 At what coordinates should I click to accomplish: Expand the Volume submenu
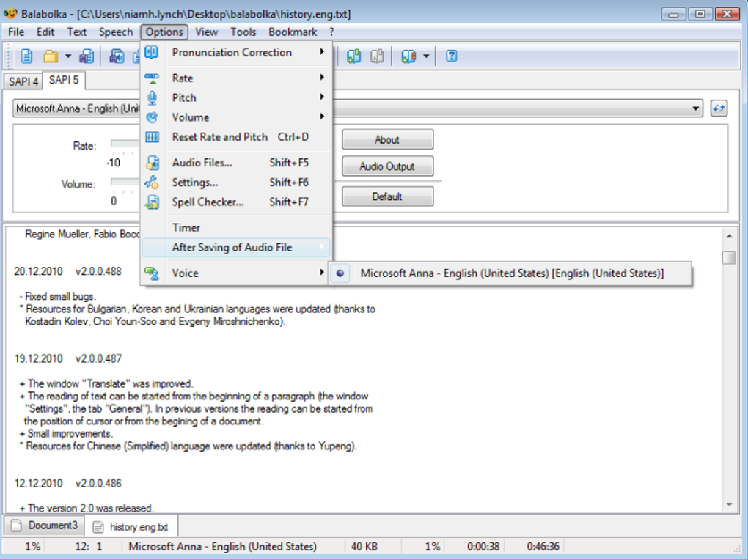click(x=236, y=117)
